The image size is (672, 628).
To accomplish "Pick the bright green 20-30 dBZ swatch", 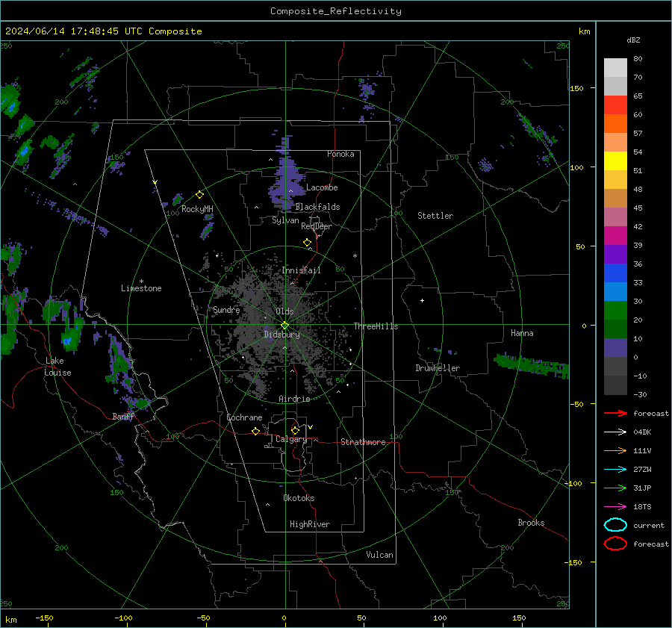I will pos(615,311).
